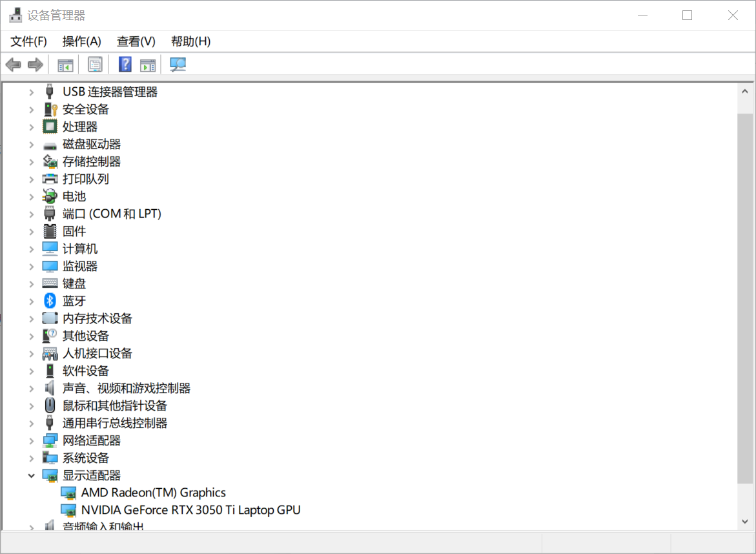Click the scrollbar up arrow
Viewport: 756px width, 554px height.
pyautogui.click(x=745, y=91)
